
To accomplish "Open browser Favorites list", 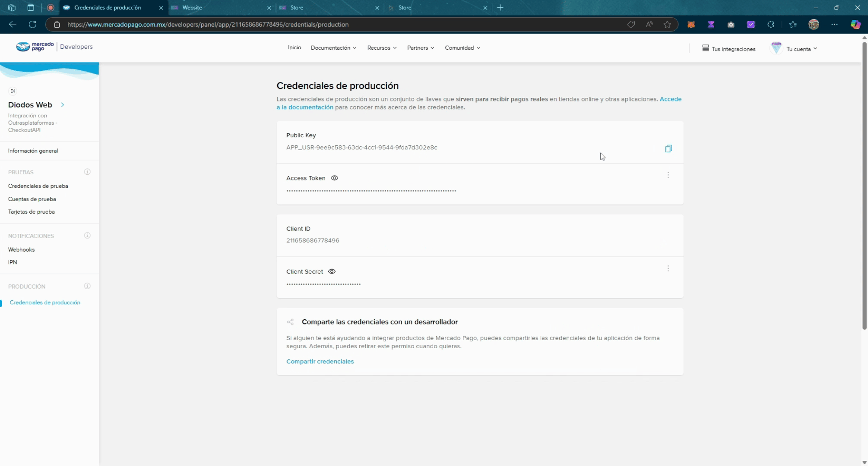I will click(793, 25).
